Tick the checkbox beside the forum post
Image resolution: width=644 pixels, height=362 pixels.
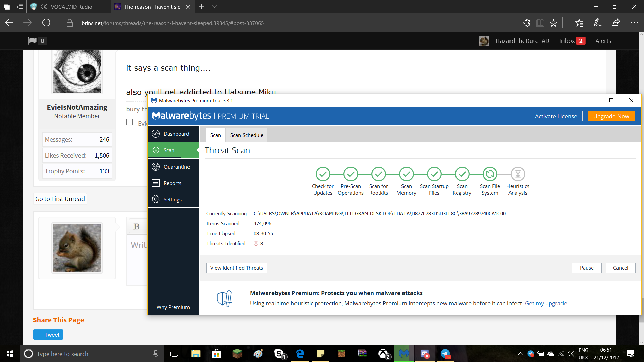tap(129, 122)
